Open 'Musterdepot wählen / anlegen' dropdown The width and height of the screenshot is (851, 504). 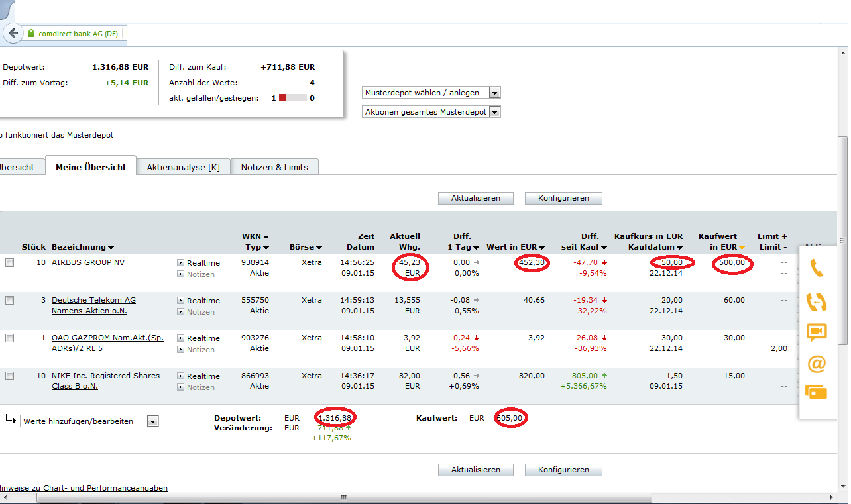[431, 93]
